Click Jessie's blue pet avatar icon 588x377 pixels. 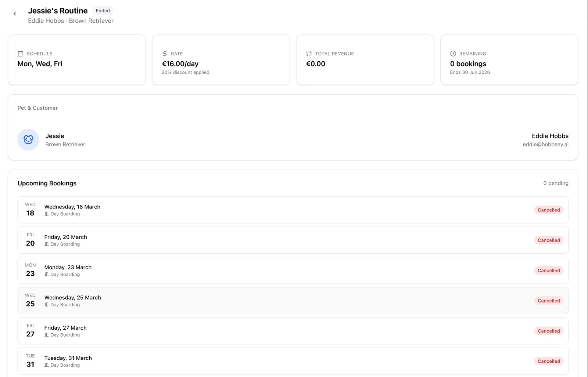click(28, 140)
